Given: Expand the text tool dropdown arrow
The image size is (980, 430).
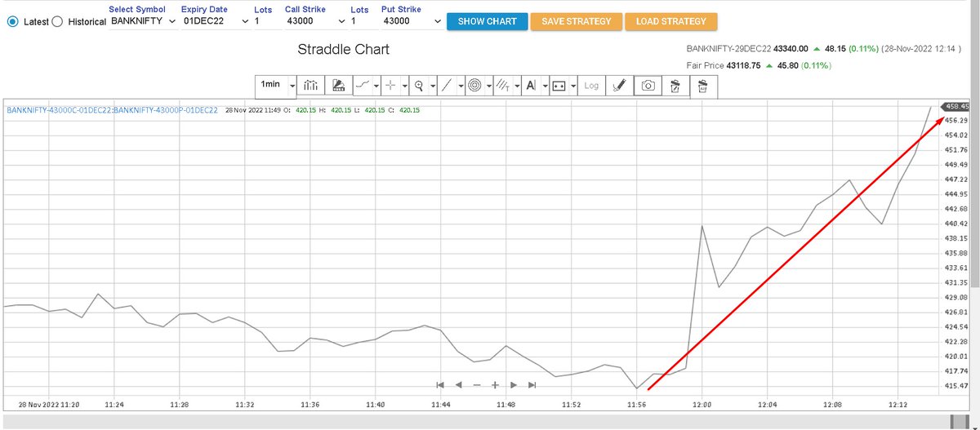Looking at the screenshot, I should [544, 85].
